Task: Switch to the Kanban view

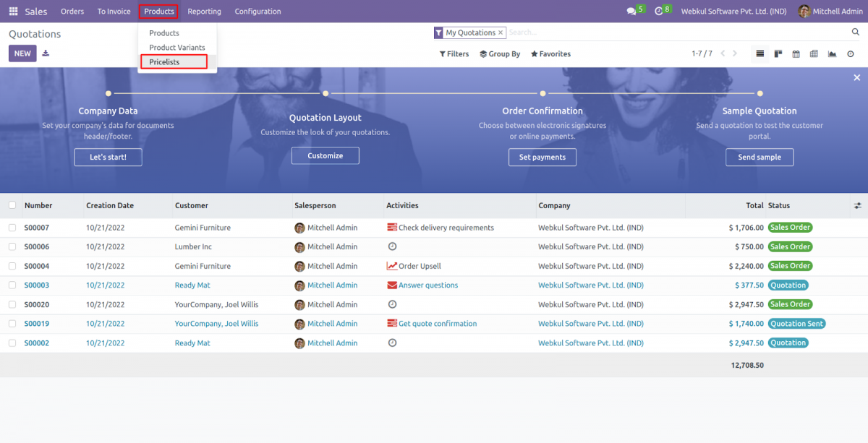Action: coord(778,53)
